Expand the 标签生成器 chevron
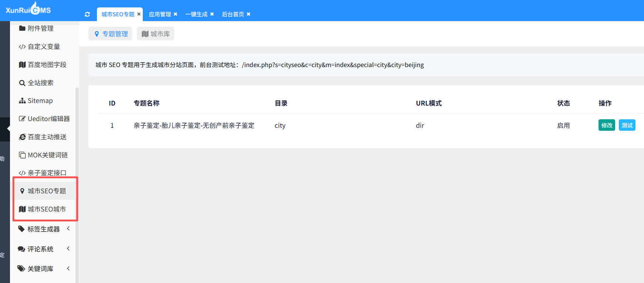 pyautogui.click(x=68, y=229)
